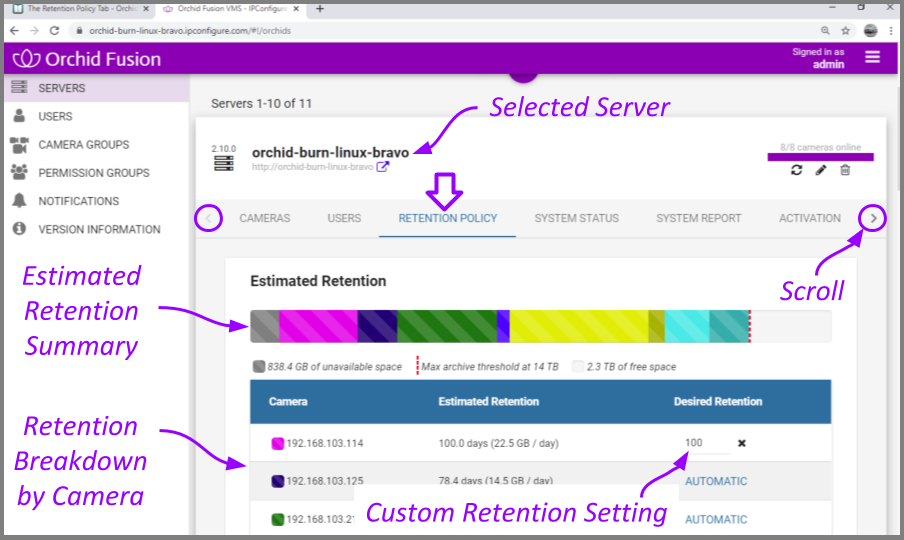Switch to the System Status tab
Screen dimensions: 904x540
[577, 218]
